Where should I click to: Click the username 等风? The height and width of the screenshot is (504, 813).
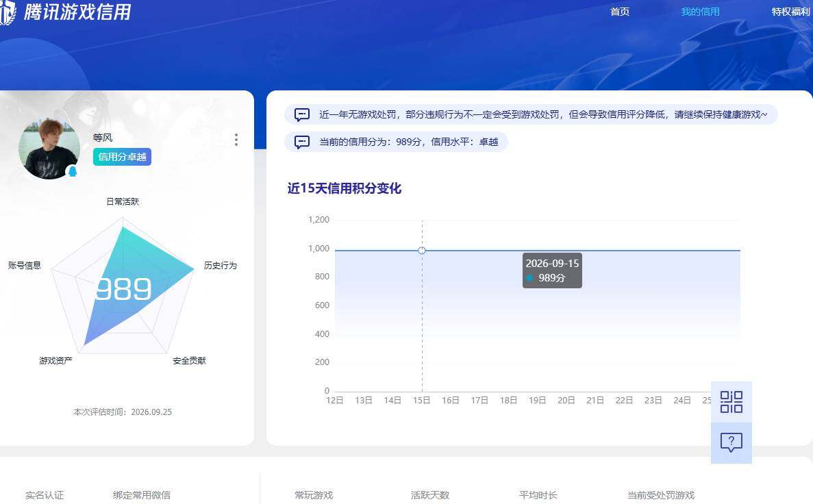click(x=103, y=138)
